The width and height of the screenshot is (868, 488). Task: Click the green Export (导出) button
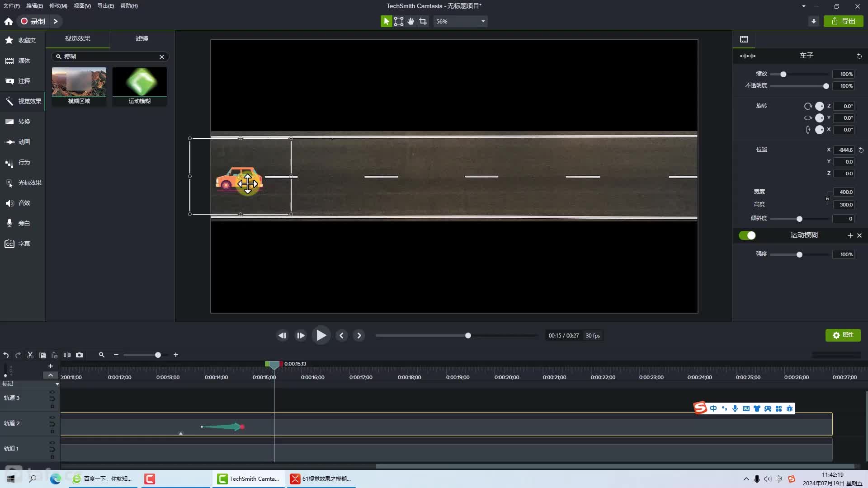843,21
